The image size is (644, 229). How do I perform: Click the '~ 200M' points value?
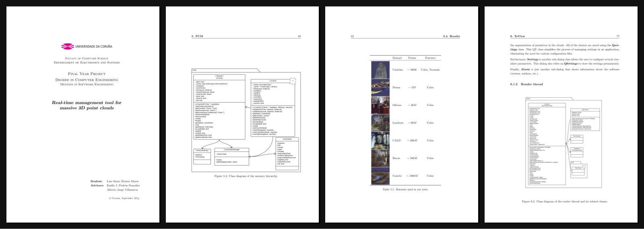[412, 141]
